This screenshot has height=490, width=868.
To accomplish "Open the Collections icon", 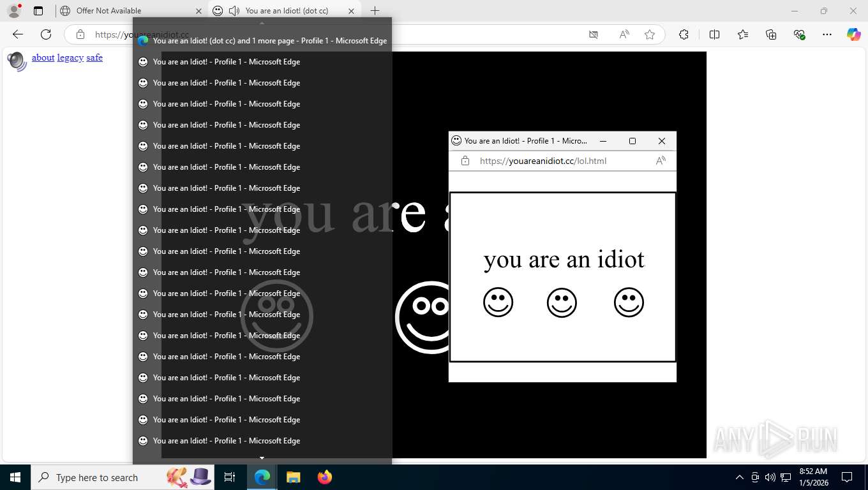I will tap(771, 34).
